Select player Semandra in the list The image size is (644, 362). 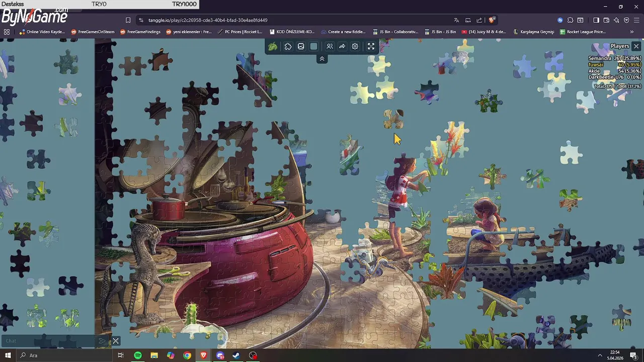(x=615, y=58)
